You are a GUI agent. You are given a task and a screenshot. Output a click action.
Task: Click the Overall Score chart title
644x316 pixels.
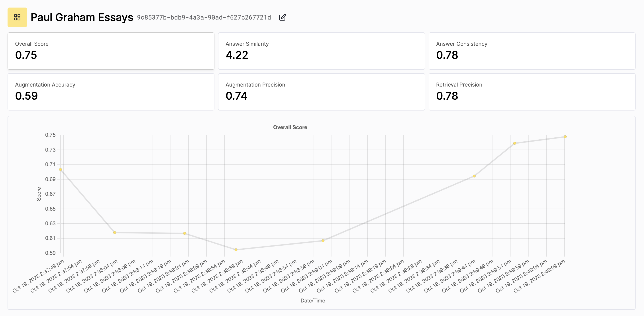click(x=290, y=127)
